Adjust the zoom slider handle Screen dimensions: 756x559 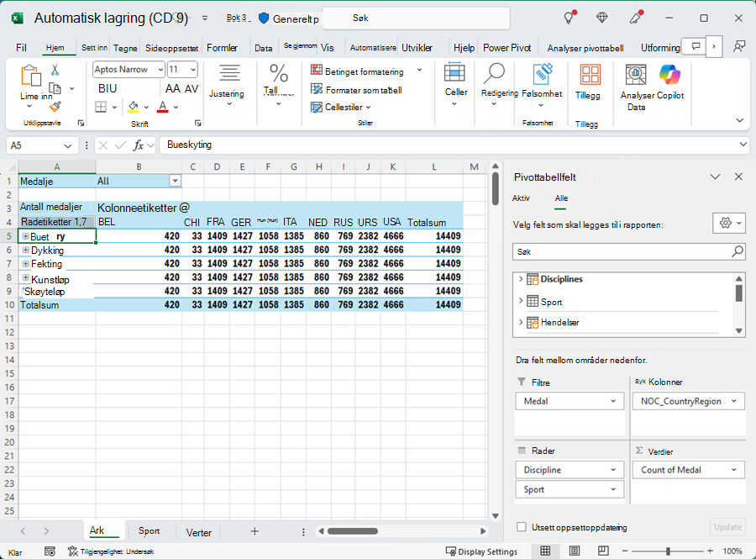[x=668, y=551]
